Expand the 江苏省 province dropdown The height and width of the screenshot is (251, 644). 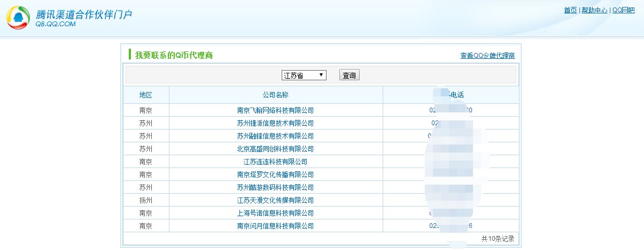point(304,75)
